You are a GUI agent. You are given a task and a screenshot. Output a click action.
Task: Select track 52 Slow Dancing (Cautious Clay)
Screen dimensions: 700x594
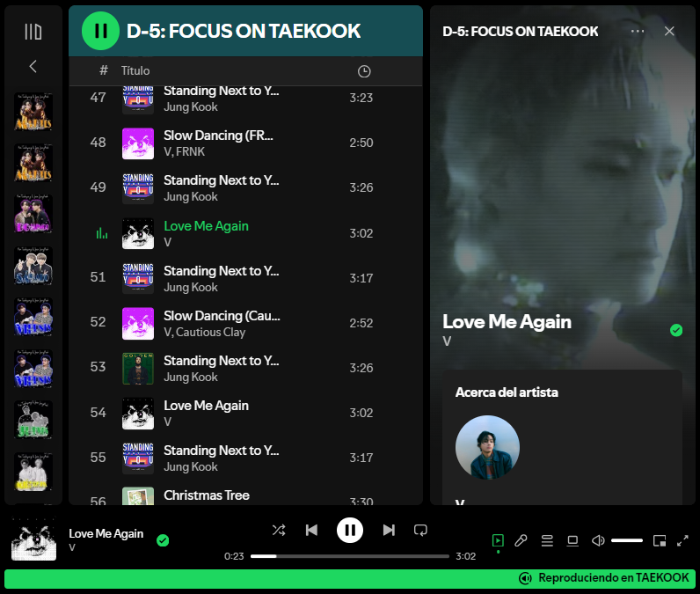pos(245,323)
